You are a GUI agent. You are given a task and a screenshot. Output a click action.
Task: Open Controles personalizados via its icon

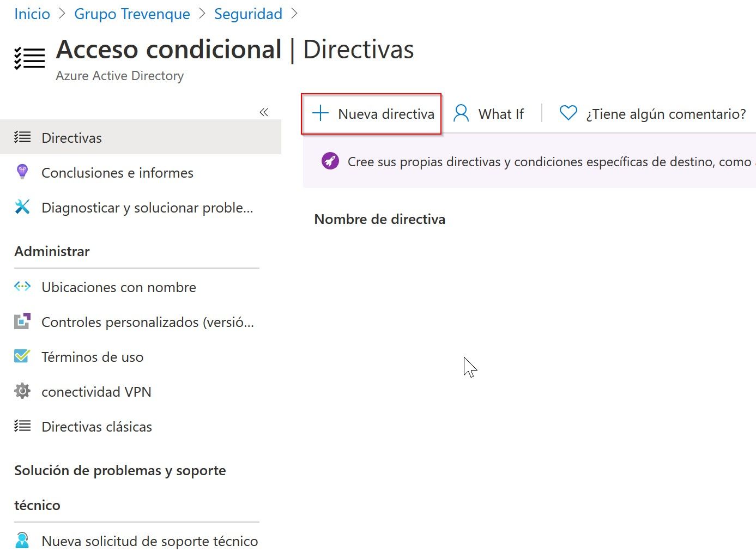[x=22, y=321]
